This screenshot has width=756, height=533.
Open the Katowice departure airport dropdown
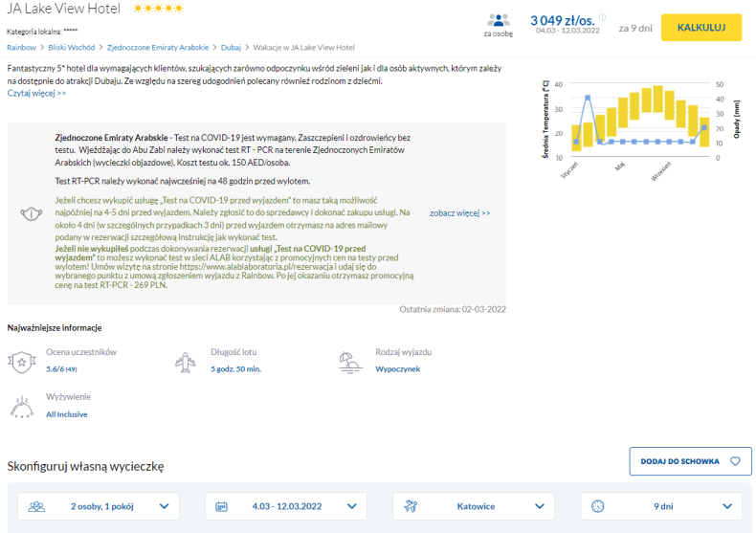474,506
